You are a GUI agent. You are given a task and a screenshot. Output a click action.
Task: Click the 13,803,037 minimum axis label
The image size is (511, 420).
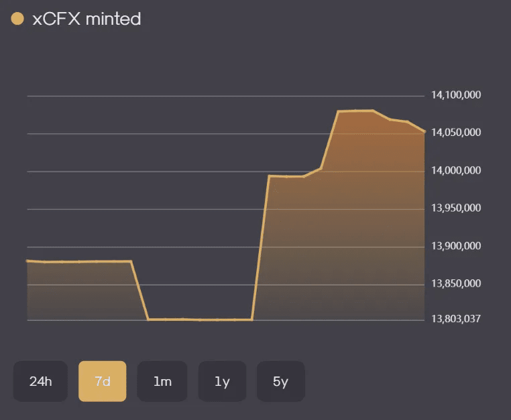coord(456,319)
